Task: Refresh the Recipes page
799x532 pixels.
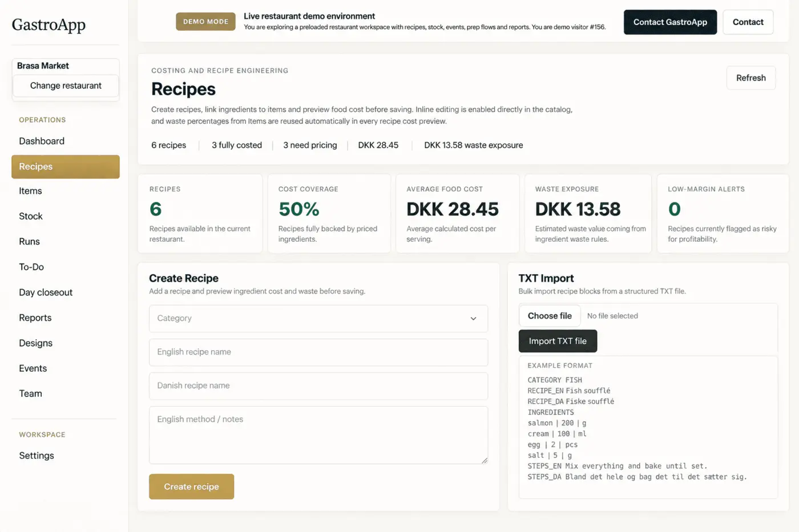Action: tap(750, 78)
